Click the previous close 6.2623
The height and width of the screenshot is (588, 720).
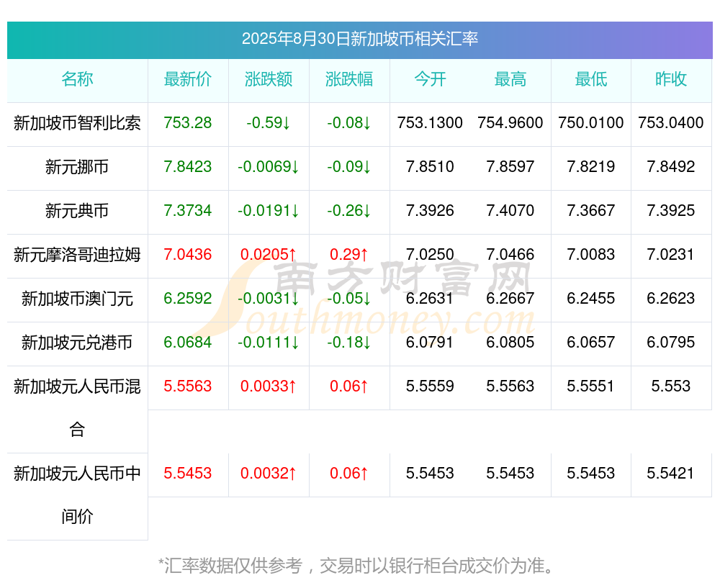pyautogui.click(x=671, y=299)
